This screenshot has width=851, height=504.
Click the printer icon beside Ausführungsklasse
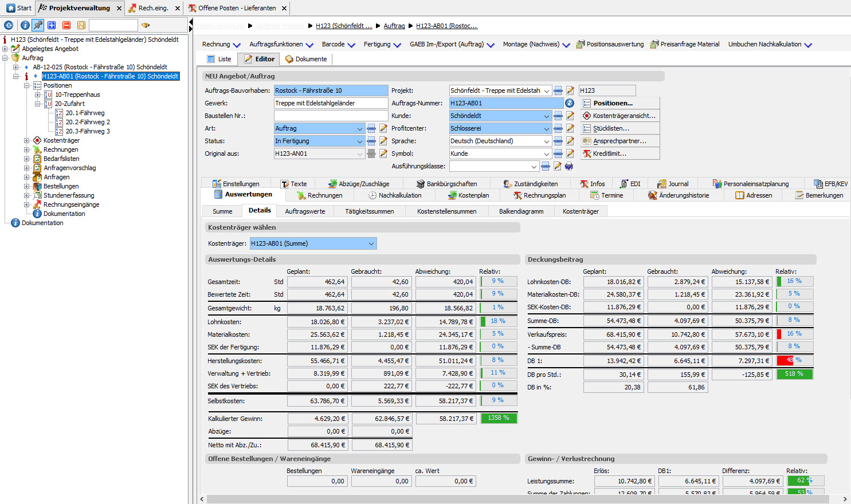pyautogui.click(x=569, y=166)
